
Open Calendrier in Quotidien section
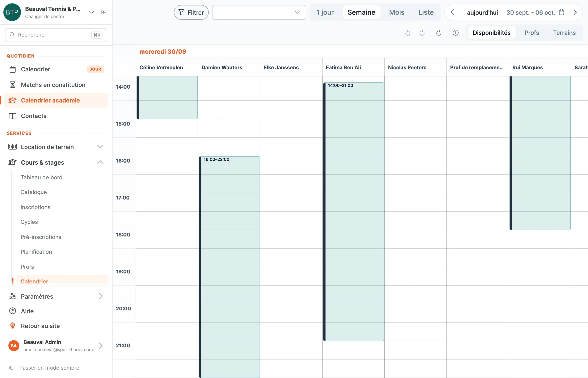(56, 69)
